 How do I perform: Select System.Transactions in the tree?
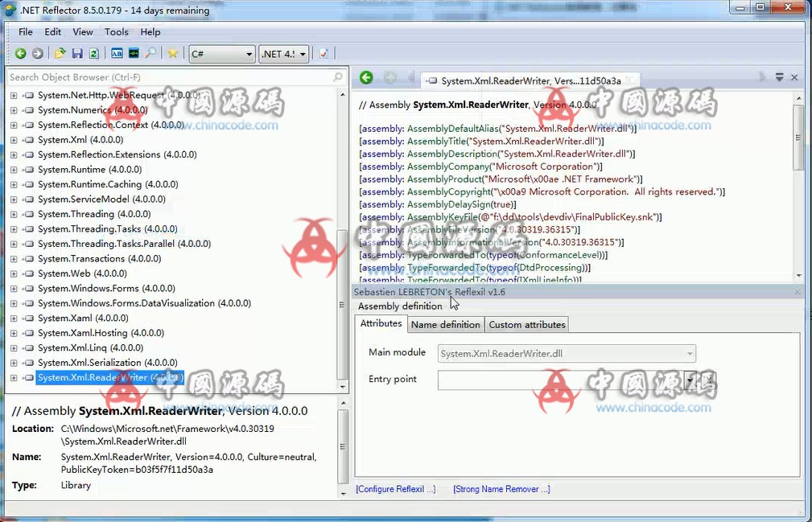pyautogui.click(x=100, y=259)
